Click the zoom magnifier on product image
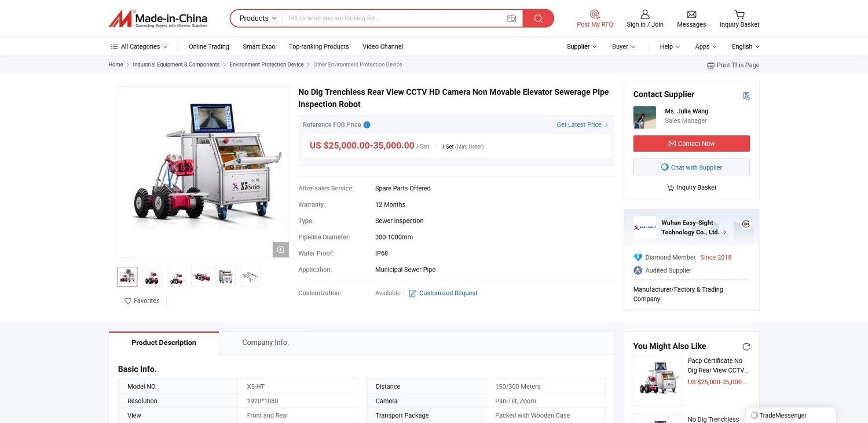868x423 pixels. (280, 249)
